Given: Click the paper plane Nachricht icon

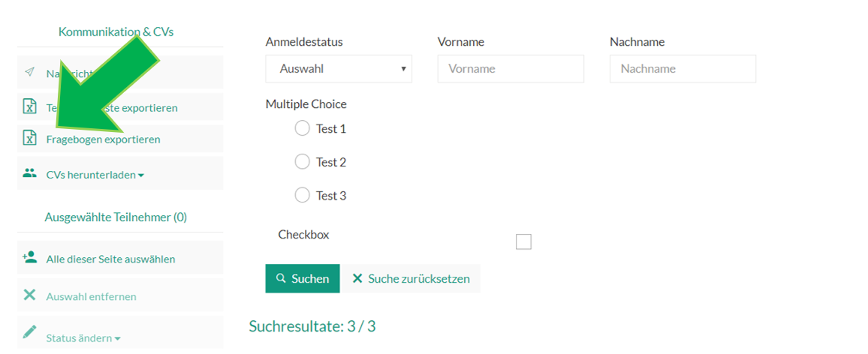Looking at the screenshot, I should 30,73.
